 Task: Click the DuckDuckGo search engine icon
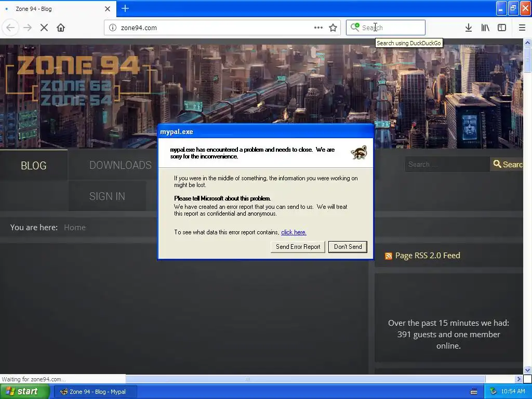point(355,27)
